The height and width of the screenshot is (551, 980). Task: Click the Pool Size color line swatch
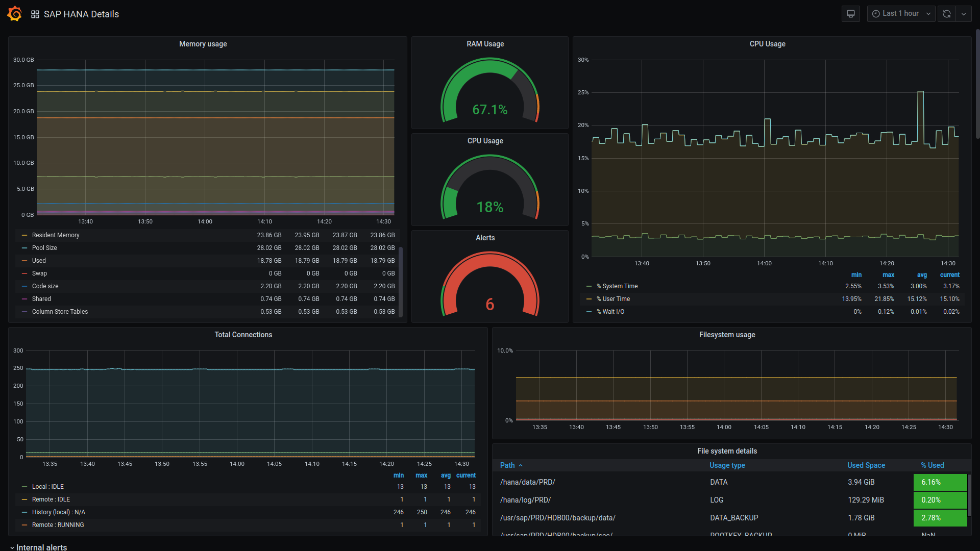(24, 248)
